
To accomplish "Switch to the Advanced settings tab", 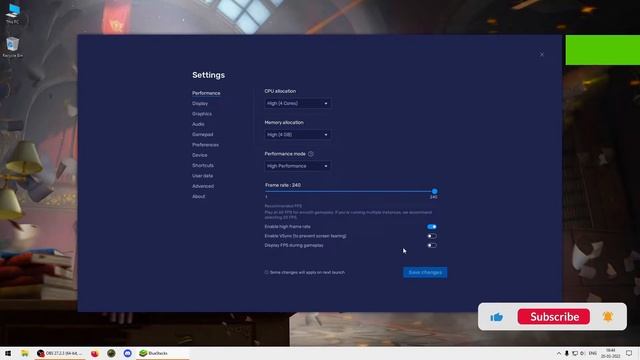I will [x=203, y=186].
